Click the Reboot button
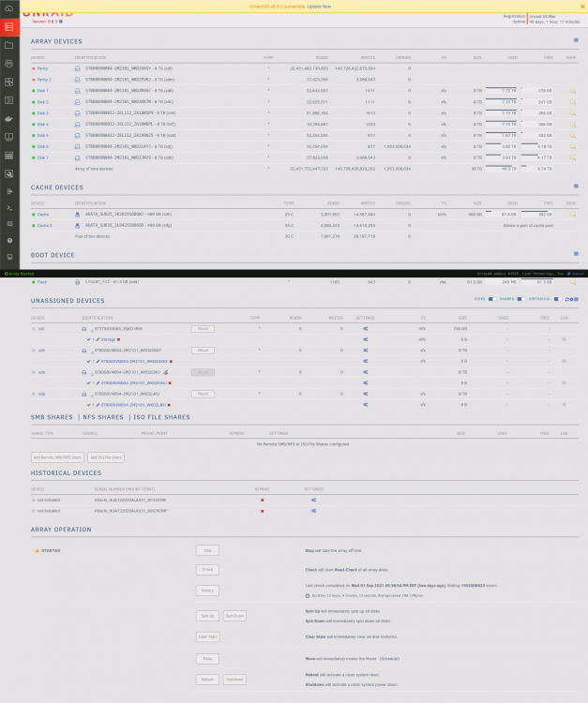Image resolution: width=588 pixels, height=703 pixels. [207, 680]
